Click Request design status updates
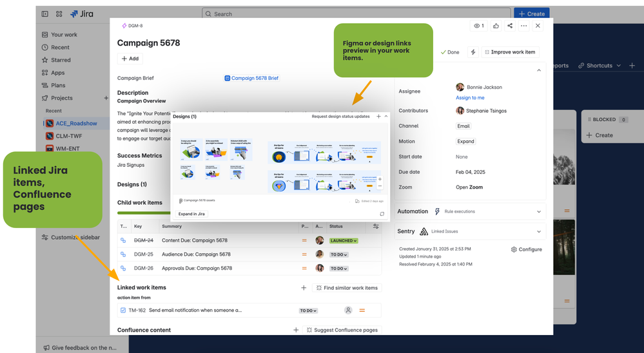The image size is (644, 353). point(340,117)
